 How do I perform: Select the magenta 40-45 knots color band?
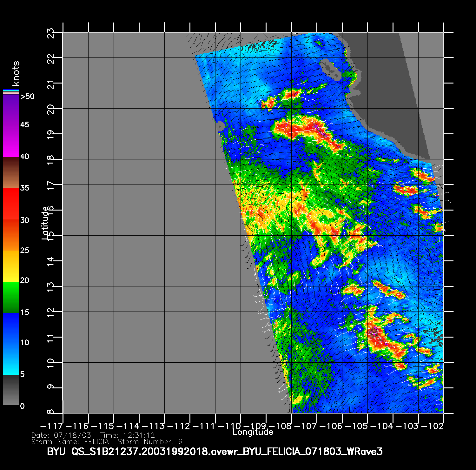click(x=11, y=141)
